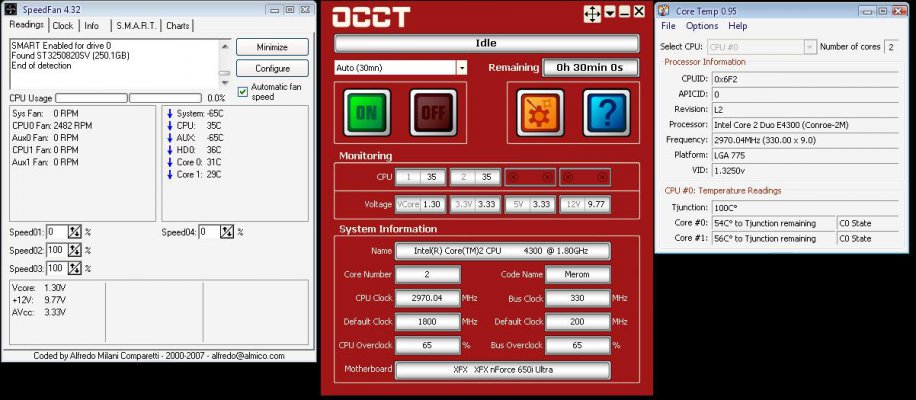The height and width of the screenshot is (400, 916).
Task: Switch to the S.M.A.R.T. tab
Action: pyautogui.click(x=136, y=26)
